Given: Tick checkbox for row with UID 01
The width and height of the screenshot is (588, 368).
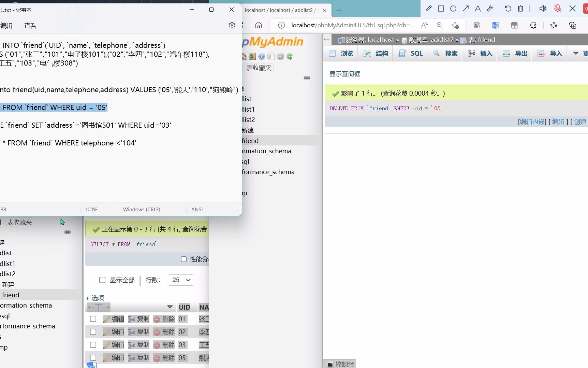Looking at the screenshot, I should 93,319.
